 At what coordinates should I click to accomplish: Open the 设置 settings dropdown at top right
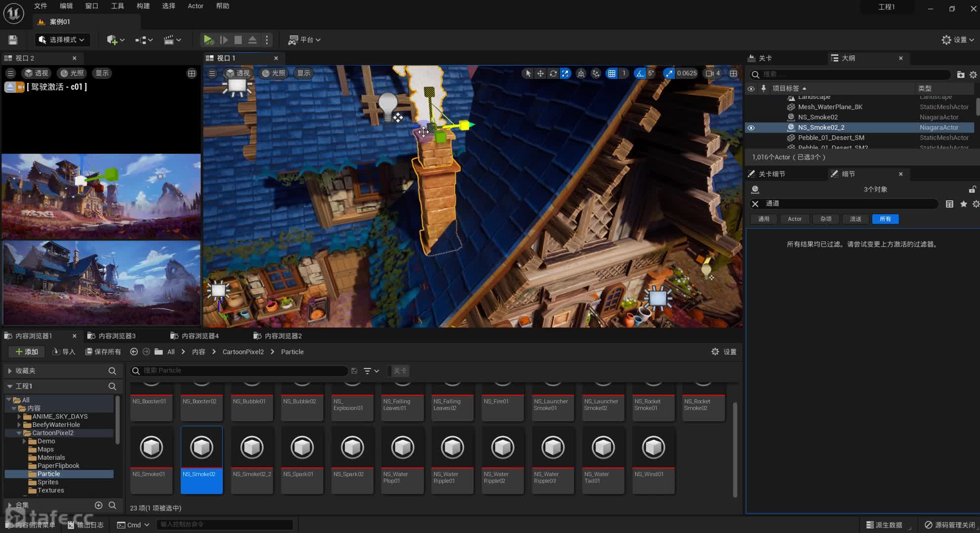coord(958,40)
